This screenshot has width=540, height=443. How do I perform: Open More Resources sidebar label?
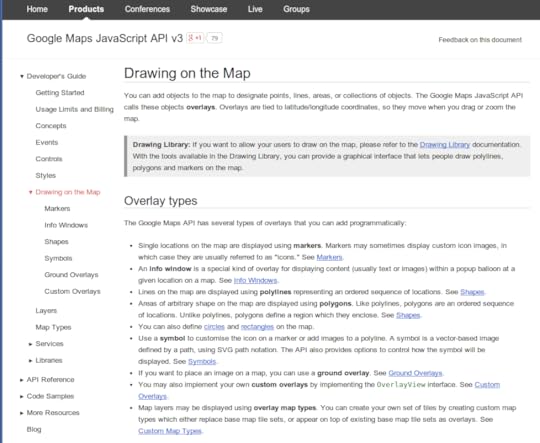[53, 412]
